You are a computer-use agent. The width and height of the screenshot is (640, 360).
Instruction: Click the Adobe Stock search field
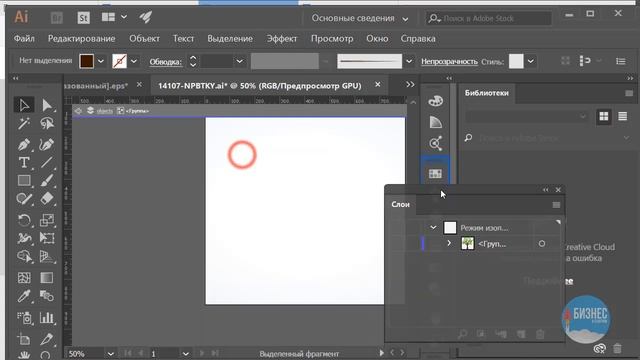489,18
